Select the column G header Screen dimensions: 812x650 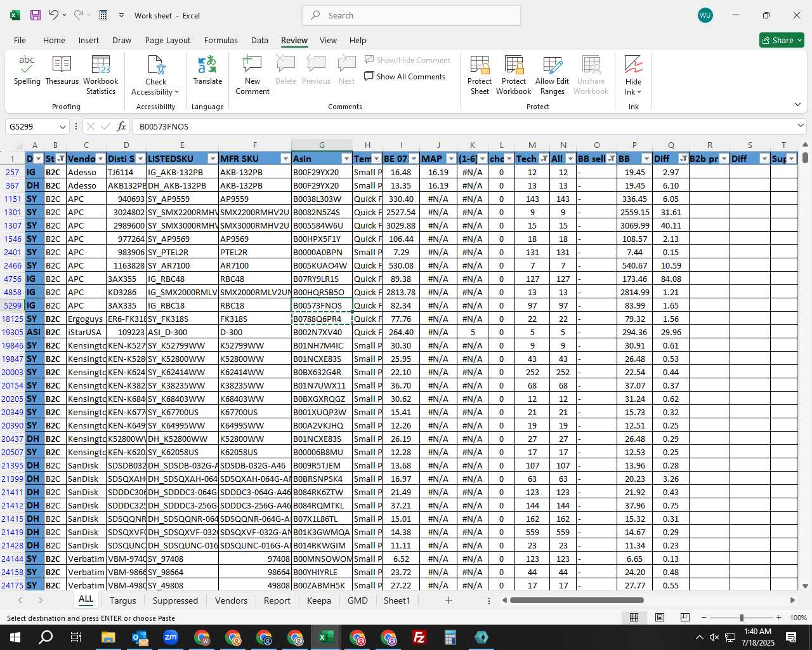coord(322,145)
